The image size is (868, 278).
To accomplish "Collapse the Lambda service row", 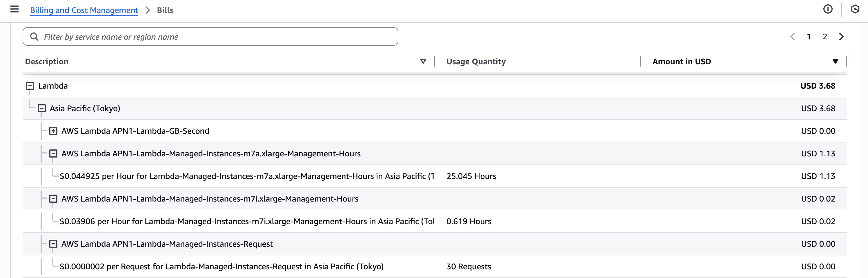I will (x=30, y=86).
